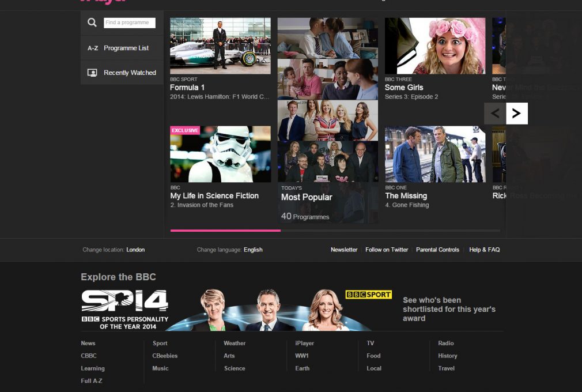Open the Follow on Twitter link
The image size is (582, 392).
pos(387,250)
